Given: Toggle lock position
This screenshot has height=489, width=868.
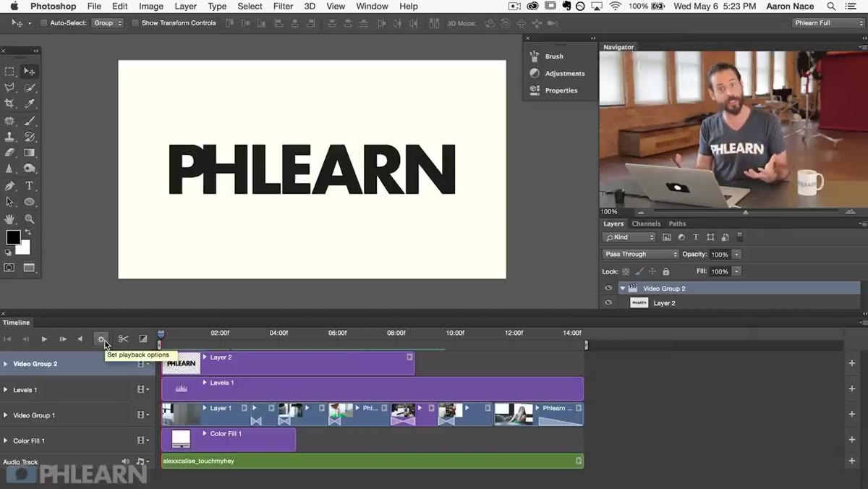Looking at the screenshot, I should pos(652,271).
